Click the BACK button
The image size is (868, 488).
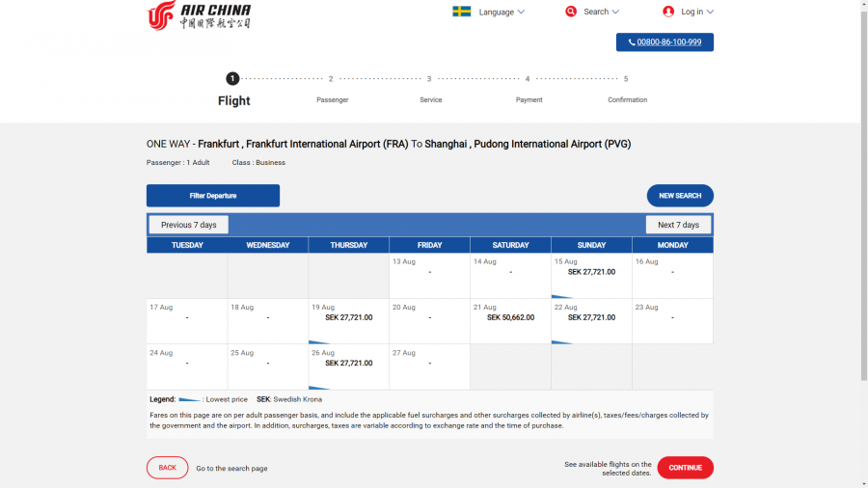pos(167,468)
